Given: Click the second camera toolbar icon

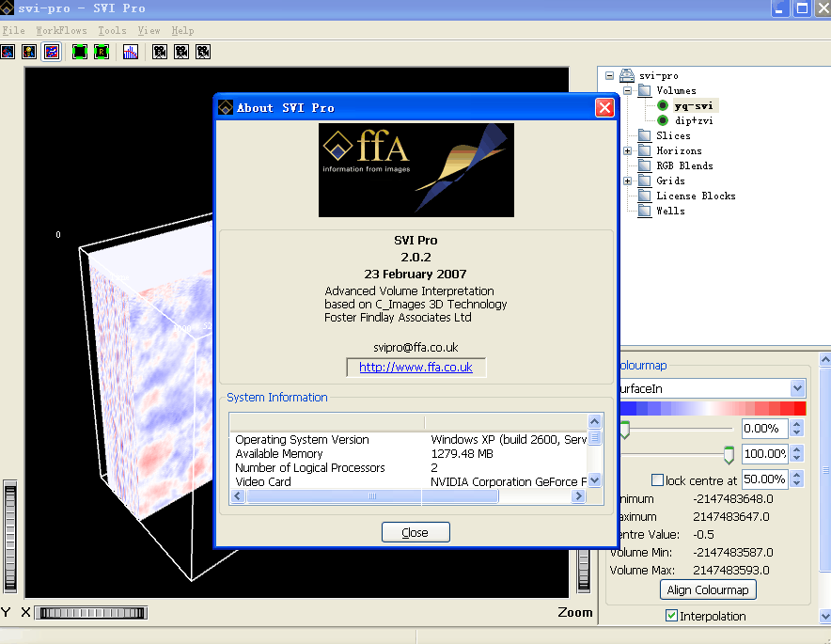Looking at the screenshot, I should tap(181, 52).
